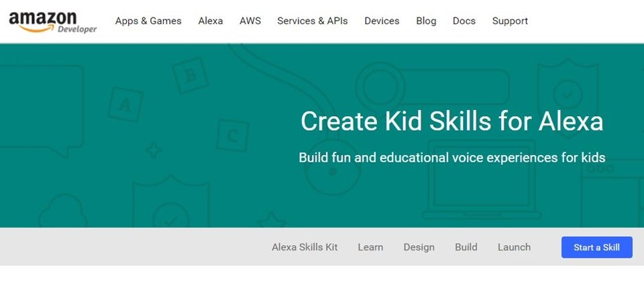The image size is (644, 282).
Task: Open Docs from the top navigation
Action: [x=464, y=21]
